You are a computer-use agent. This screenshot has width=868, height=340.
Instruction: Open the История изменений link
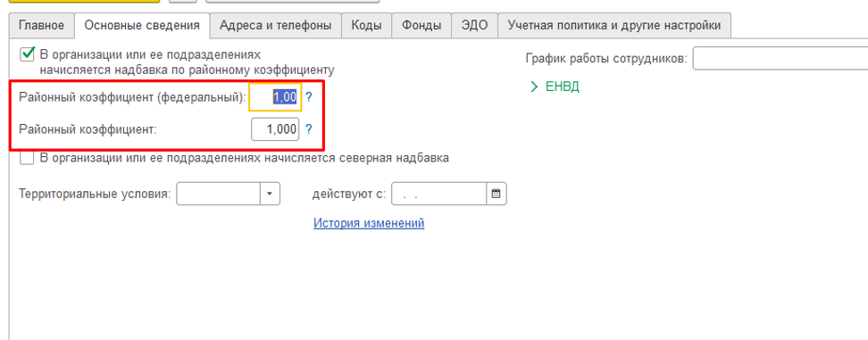[x=369, y=223]
